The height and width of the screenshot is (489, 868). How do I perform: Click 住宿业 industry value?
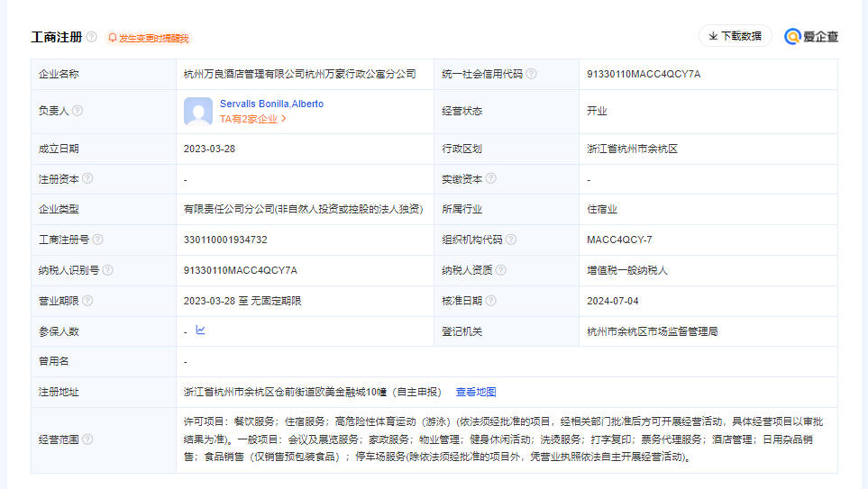click(x=602, y=210)
